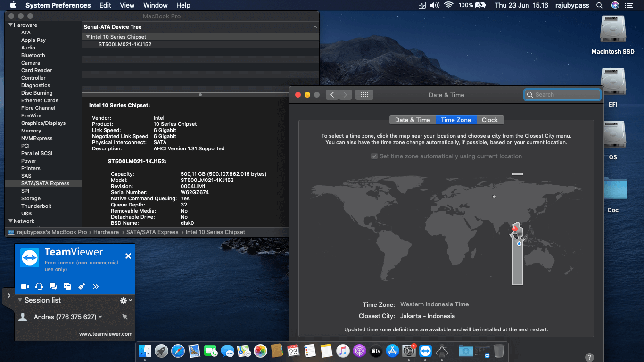Screen dimensions: 644x362
Task: Collapse the Hardware section in sidebar
Action: (10, 25)
